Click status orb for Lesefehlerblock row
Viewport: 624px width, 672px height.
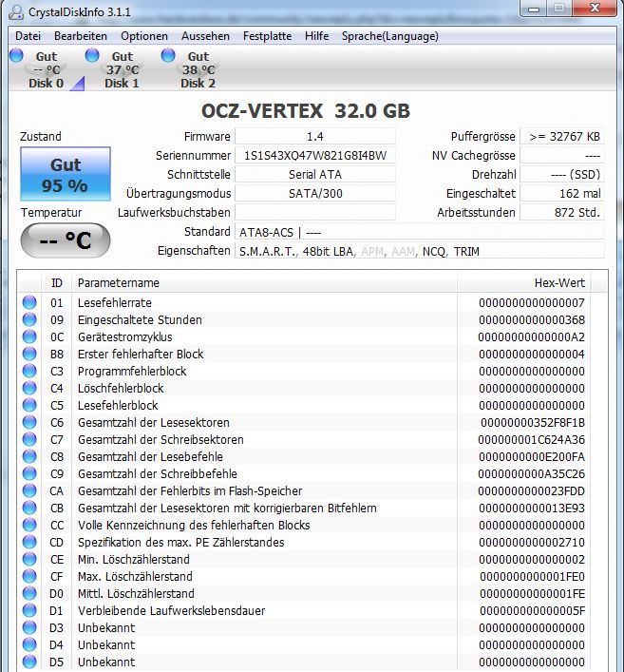[29, 405]
